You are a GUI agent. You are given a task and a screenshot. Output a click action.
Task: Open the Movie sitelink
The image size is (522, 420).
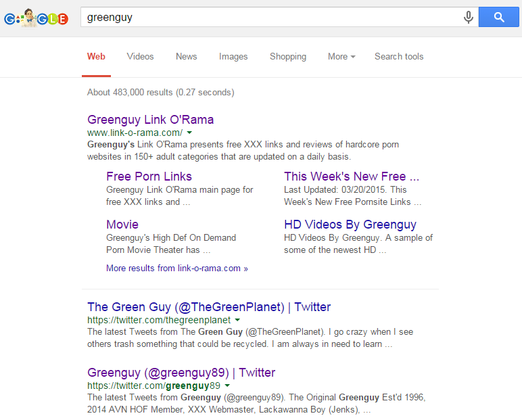122,225
